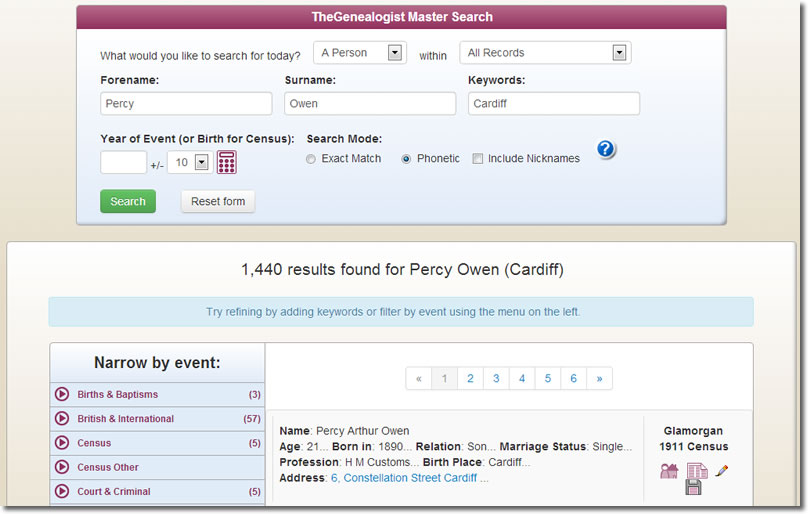
Task: Click the play icon beside Court & Criminal
Action: (x=62, y=491)
